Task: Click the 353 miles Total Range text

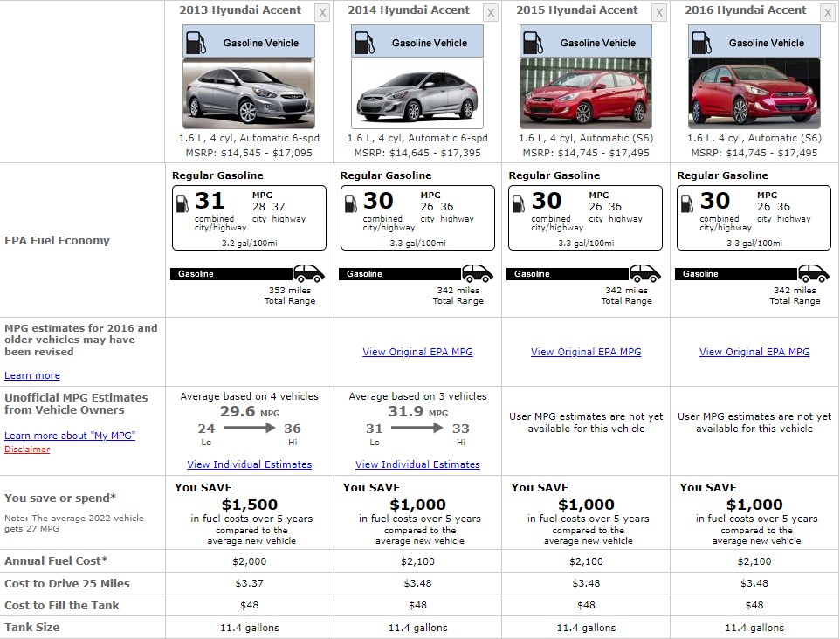Action: (290, 296)
